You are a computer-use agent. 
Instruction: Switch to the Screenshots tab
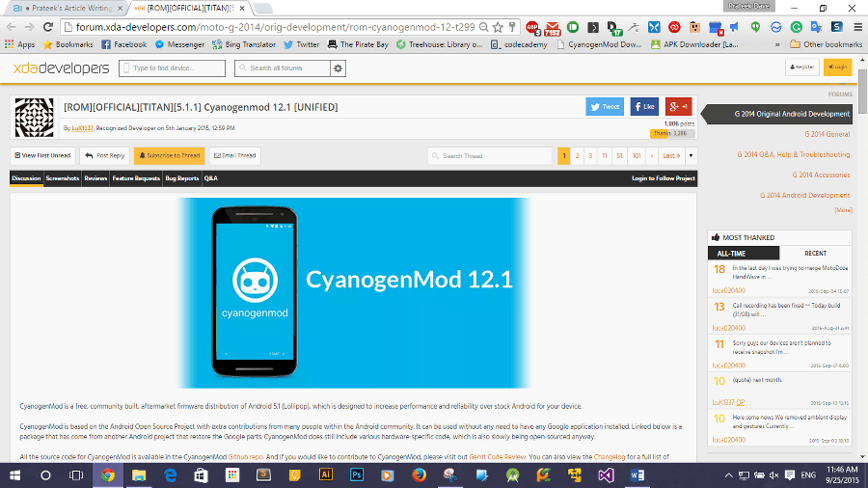63,178
